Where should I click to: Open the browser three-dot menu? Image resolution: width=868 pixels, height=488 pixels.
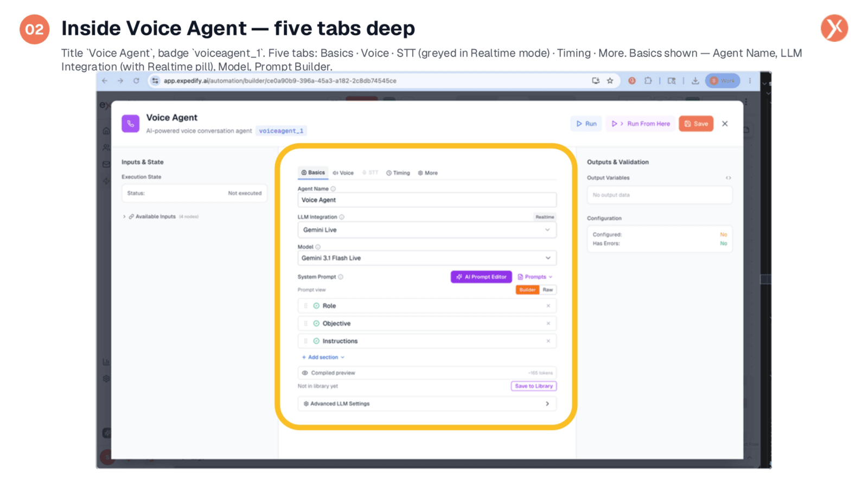click(x=750, y=81)
